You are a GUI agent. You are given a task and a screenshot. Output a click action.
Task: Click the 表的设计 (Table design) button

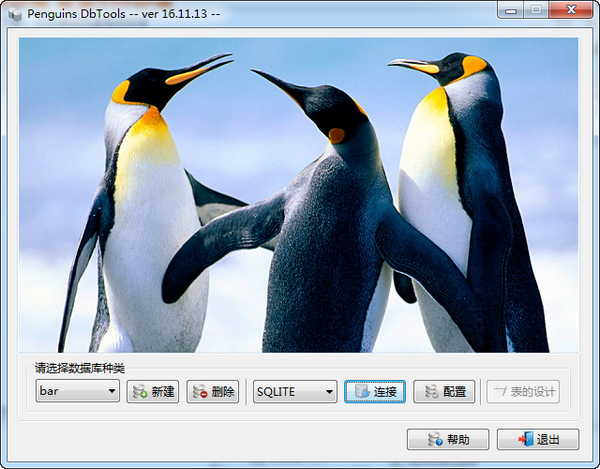point(523,391)
